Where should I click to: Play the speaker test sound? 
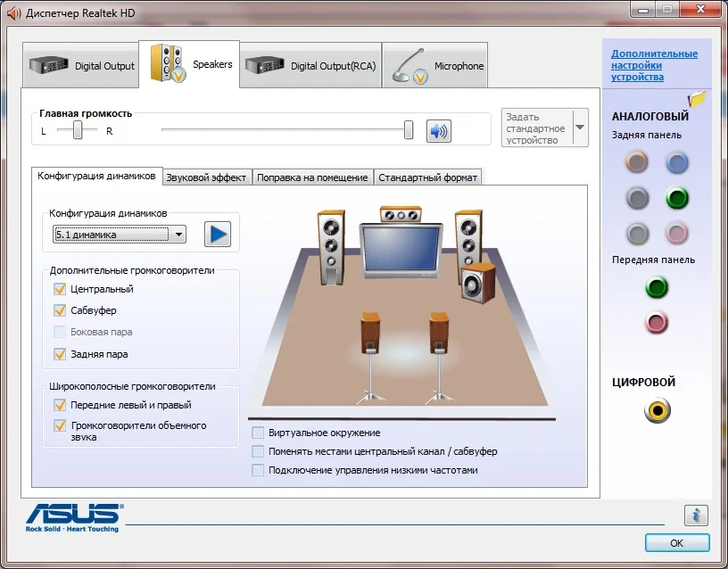[x=218, y=234]
